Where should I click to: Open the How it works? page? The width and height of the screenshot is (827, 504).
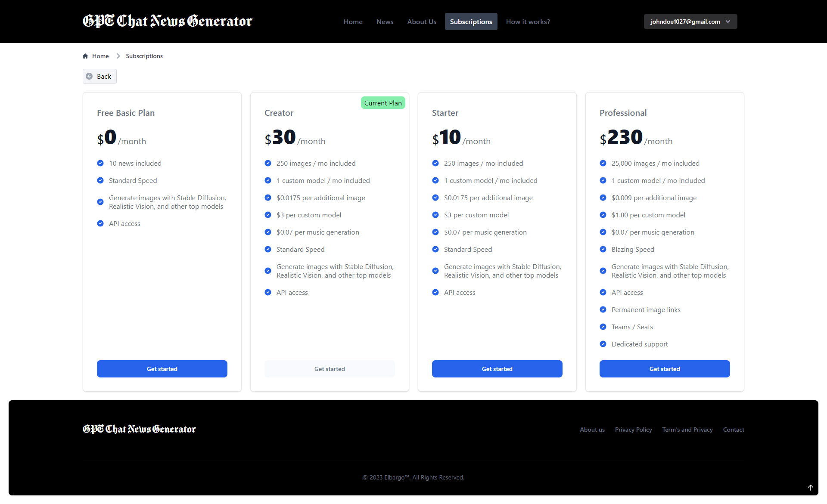click(528, 22)
